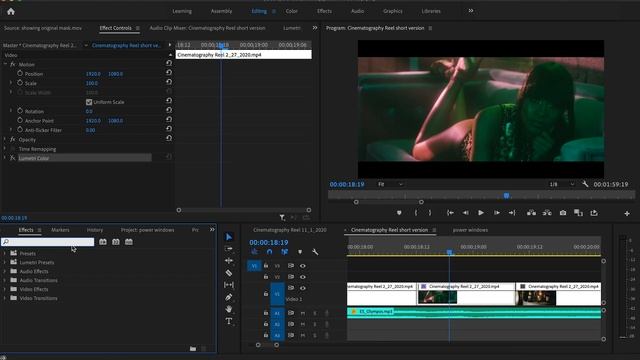Select the ES_Olympus.mp3 audio clip

(x=474, y=313)
